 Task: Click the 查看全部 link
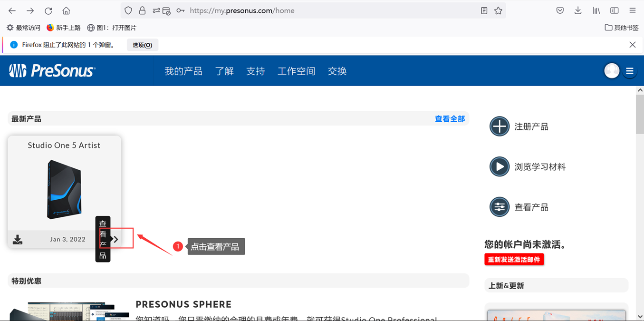click(x=450, y=119)
